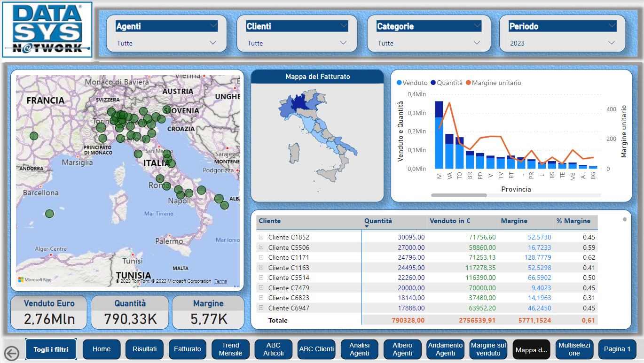Click the map bubble near Barcelona islands
This screenshot has height=363, width=644.
(x=49, y=214)
